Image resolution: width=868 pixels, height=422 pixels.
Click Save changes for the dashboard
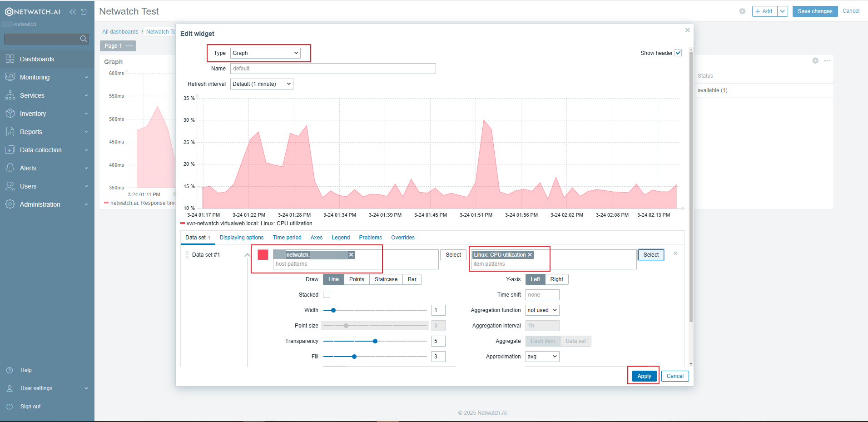(x=814, y=11)
